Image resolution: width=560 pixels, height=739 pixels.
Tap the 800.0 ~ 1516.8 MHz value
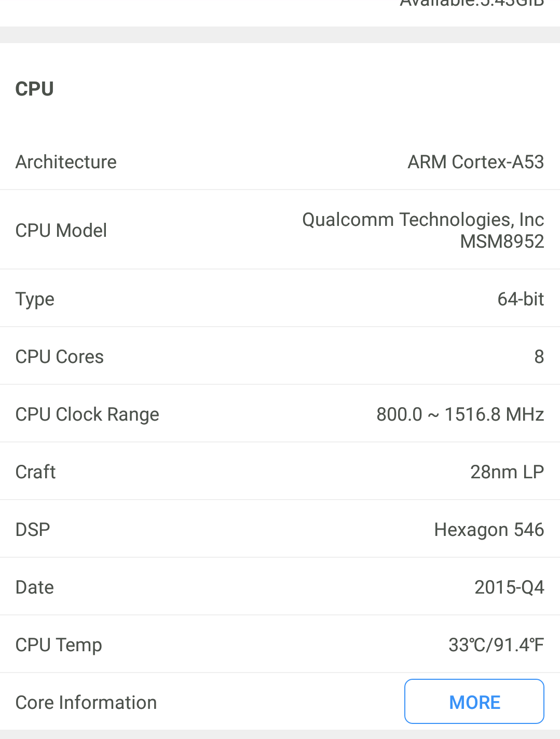460,414
